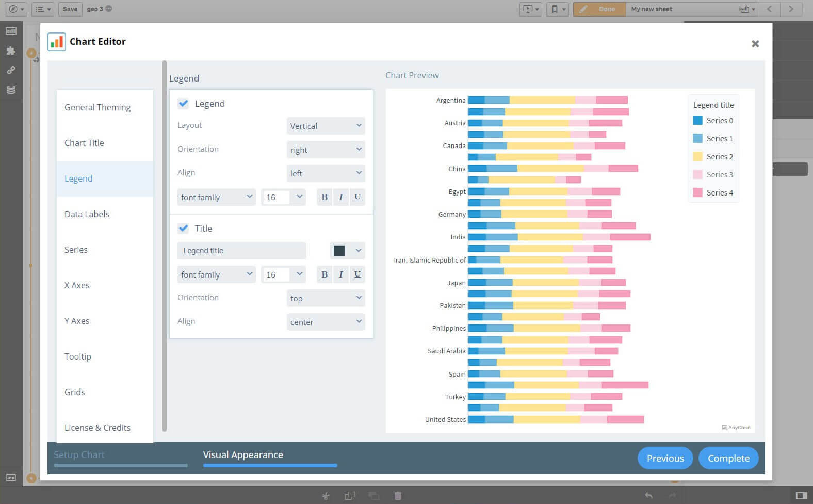Image resolution: width=813 pixels, height=504 pixels.
Task: Open the Series section
Action: (105, 250)
